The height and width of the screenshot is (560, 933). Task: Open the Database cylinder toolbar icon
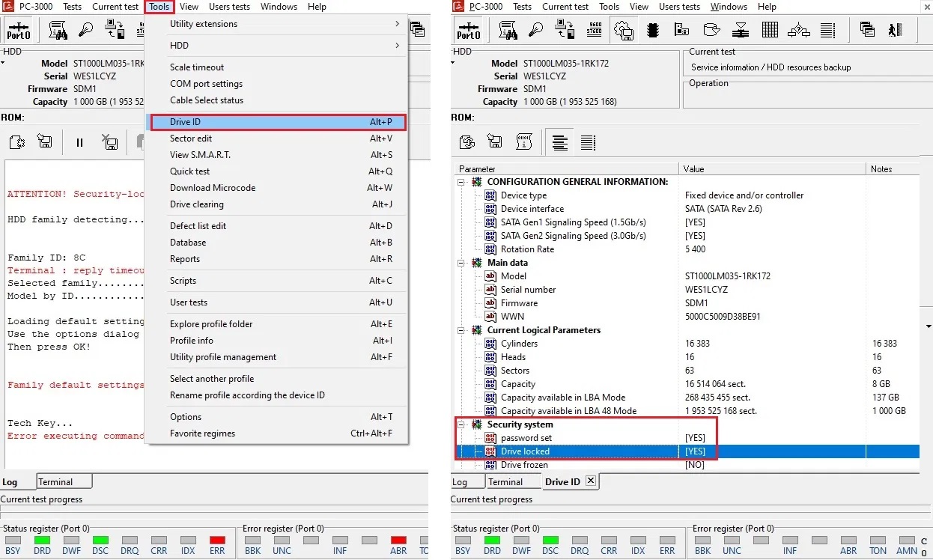711,30
